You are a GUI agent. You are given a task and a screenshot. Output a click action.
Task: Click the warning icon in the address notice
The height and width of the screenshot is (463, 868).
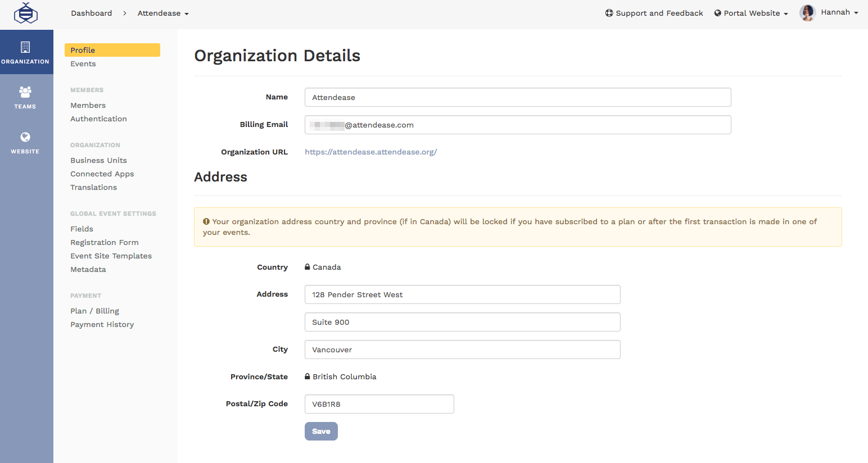[205, 221]
